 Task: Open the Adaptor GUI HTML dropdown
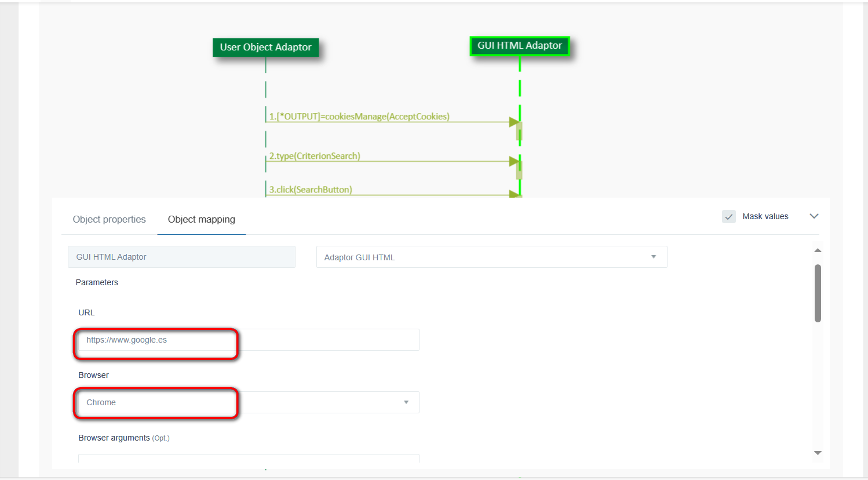coord(491,257)
